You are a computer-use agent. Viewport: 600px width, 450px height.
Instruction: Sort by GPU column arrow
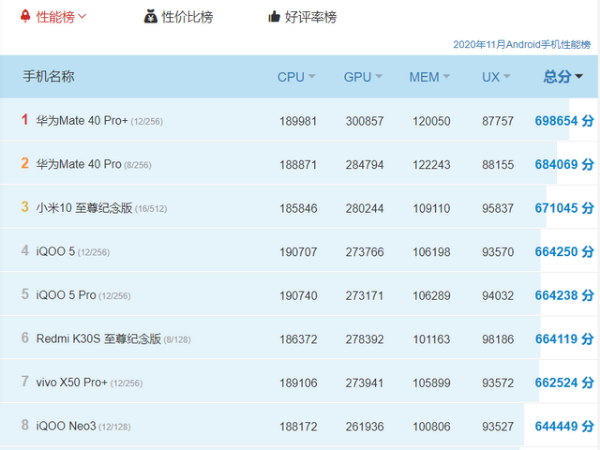click(x=379, y=76)
